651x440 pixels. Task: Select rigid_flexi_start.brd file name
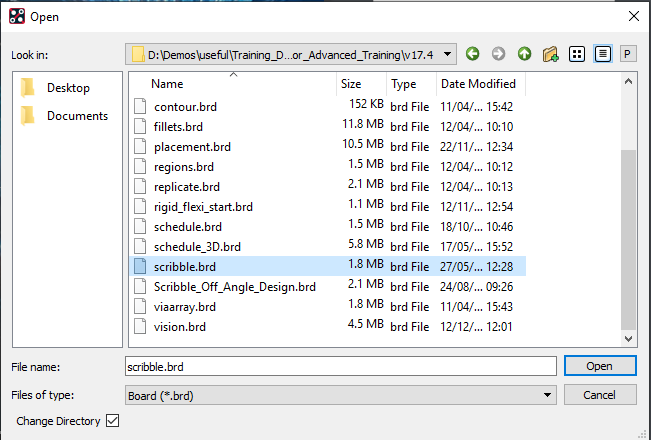click(203, 206)
